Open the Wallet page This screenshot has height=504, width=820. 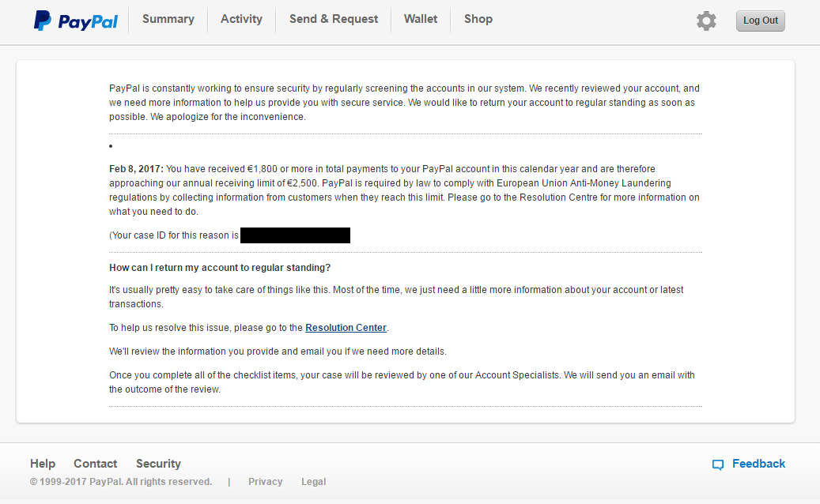point(421,19)
